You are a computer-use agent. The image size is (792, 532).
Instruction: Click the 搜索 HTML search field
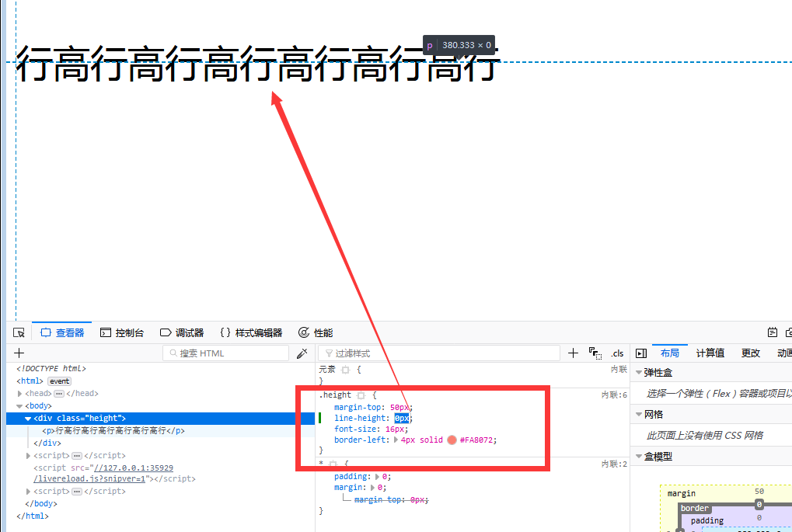tap(225, 353)
